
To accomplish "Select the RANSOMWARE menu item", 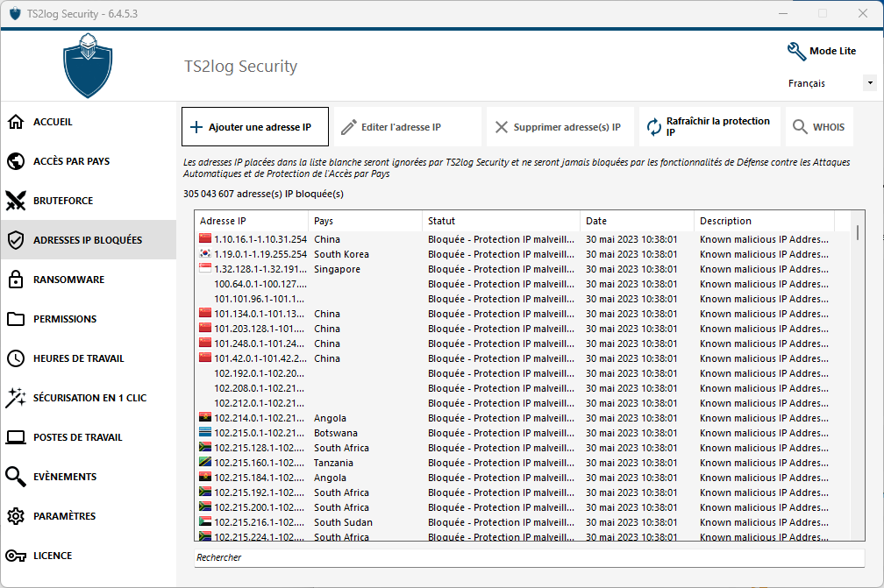I will pyautogui.click(x=68, y=280).
